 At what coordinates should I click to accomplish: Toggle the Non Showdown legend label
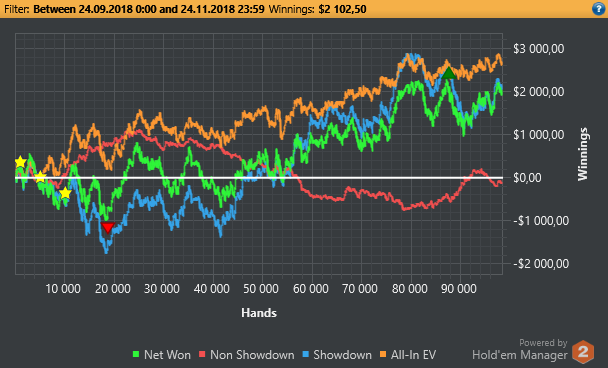pyautogui.click(x=252, y=355)
